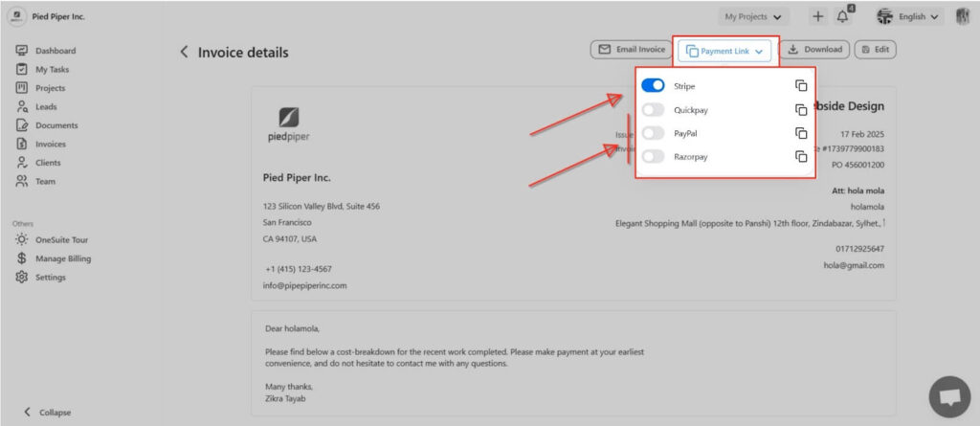Image resolution: width=980 pixels, height=426 pixels.
Task: Open the Dashboard sidebar item
Action: click(x=46, y=51)
